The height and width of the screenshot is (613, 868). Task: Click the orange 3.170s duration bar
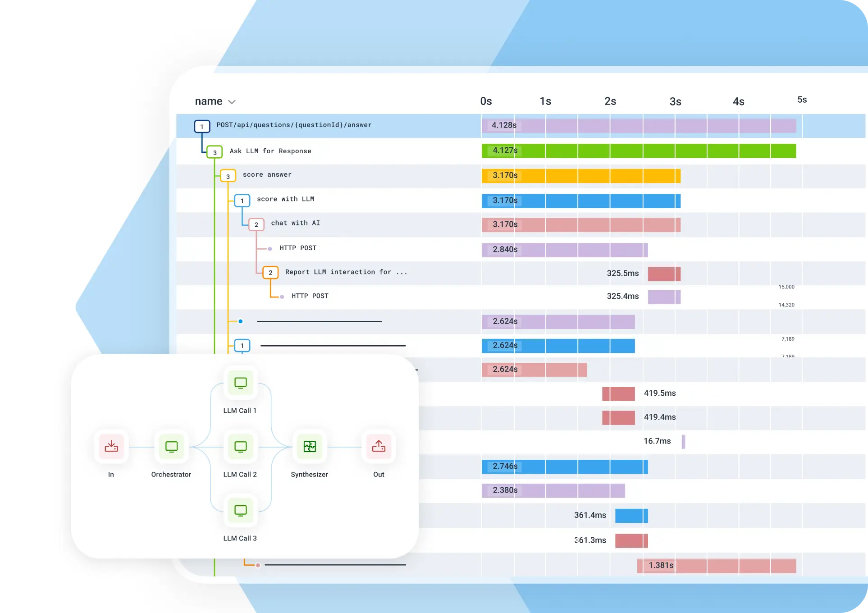pos(581,176)
